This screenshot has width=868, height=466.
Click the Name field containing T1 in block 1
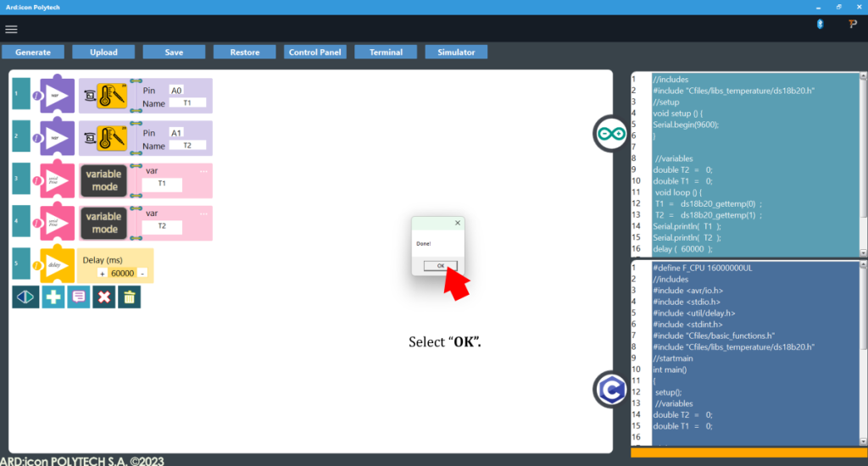pyautogui.click(x=187, y=103)
